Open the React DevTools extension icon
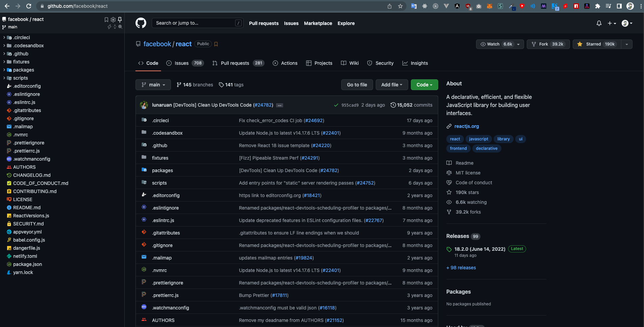The image size is (644, 327). click(425, 6)
